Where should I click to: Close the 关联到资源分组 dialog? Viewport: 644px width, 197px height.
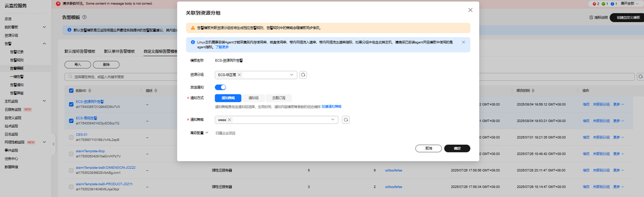[470, 10]
